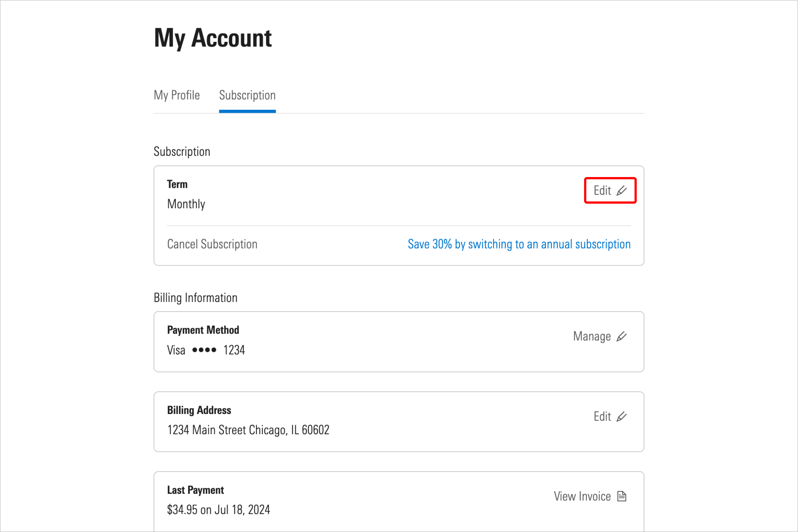Click Manage for Payment Method
The height and width of the screenshot is (532, 798).
[x=600, y=337]
